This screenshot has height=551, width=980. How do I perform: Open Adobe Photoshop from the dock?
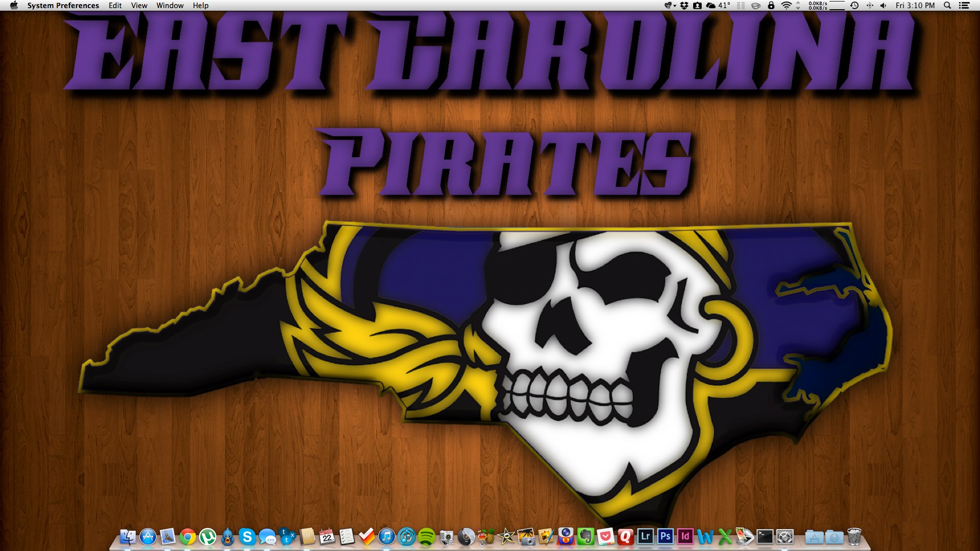[x=665, y=536]
